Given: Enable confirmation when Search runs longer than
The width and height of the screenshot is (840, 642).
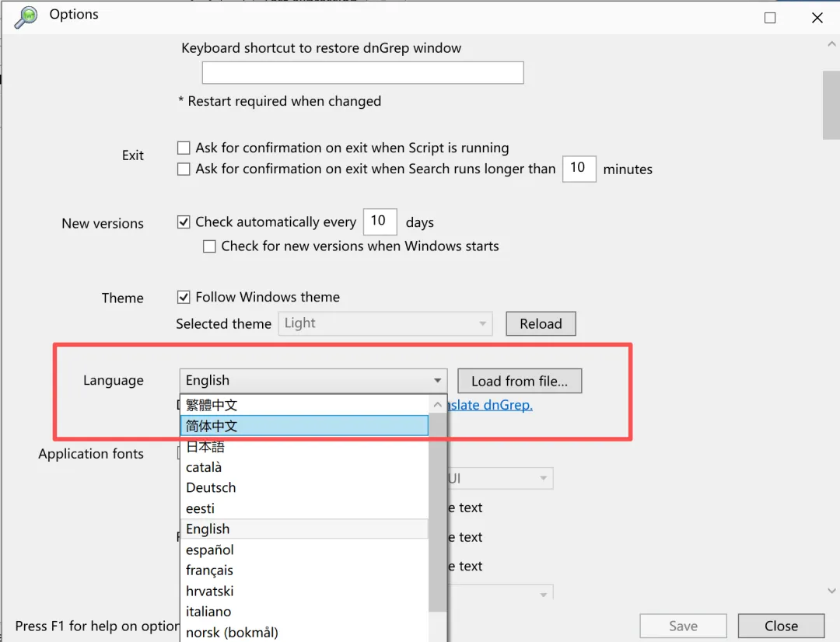Looking at the screenshot, I should point(184,169).
